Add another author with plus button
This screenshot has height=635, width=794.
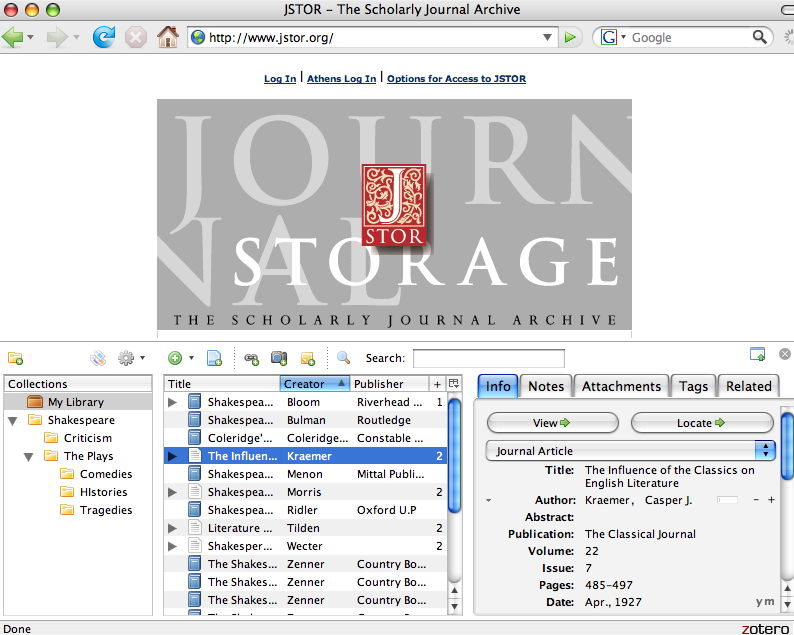coord(771,500)
